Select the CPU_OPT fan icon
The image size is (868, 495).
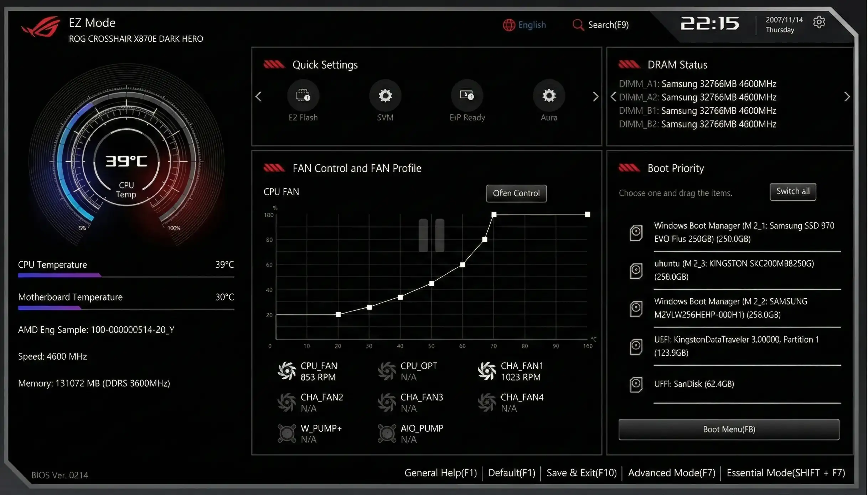pos(387,371)
